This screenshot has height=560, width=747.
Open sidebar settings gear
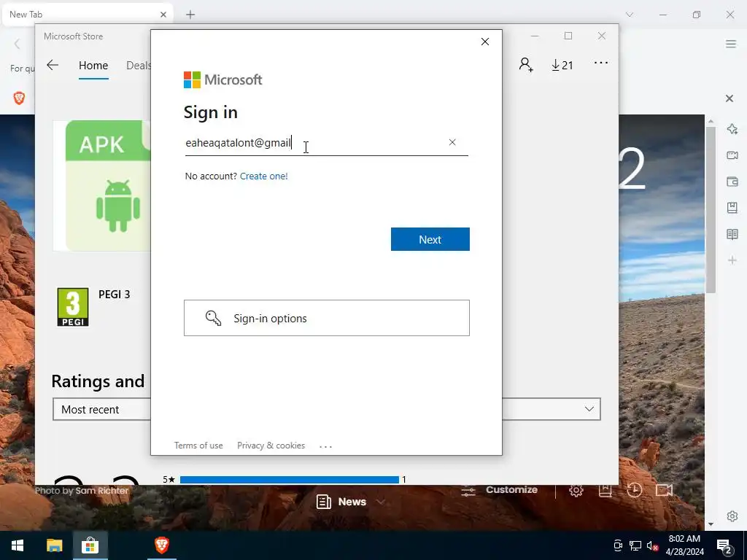point(732,516)
